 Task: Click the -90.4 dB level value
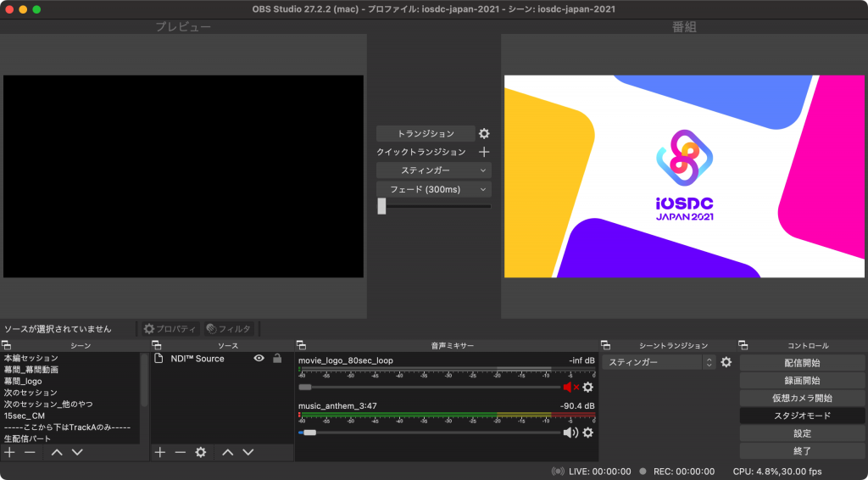point(577,406)
